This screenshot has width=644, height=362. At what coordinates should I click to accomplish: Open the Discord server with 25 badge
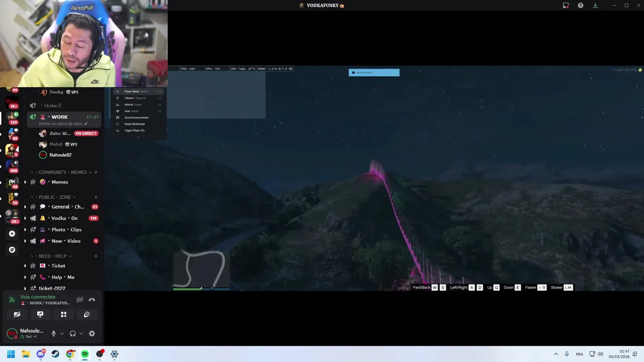12,199
